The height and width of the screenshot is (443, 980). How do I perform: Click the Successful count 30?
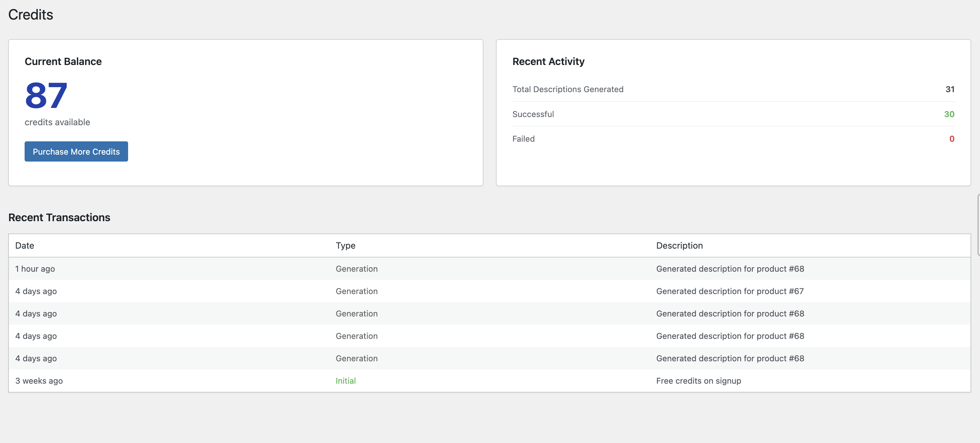pyautogui.click(x=949, y=114)
